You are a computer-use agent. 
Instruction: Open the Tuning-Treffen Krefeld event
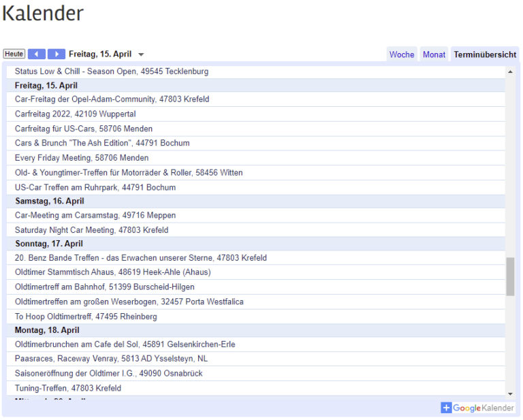pos(68,388)
